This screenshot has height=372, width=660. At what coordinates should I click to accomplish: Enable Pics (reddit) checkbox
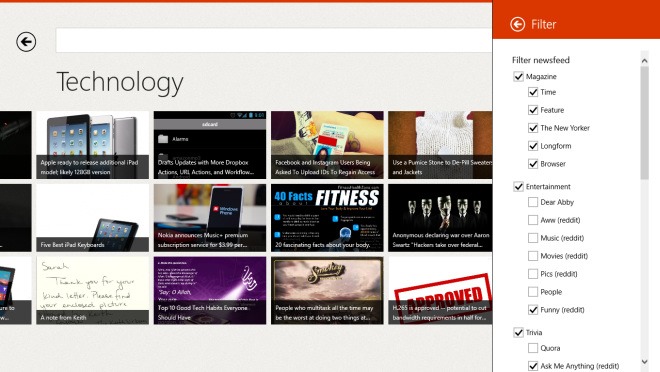coord(533,274)
